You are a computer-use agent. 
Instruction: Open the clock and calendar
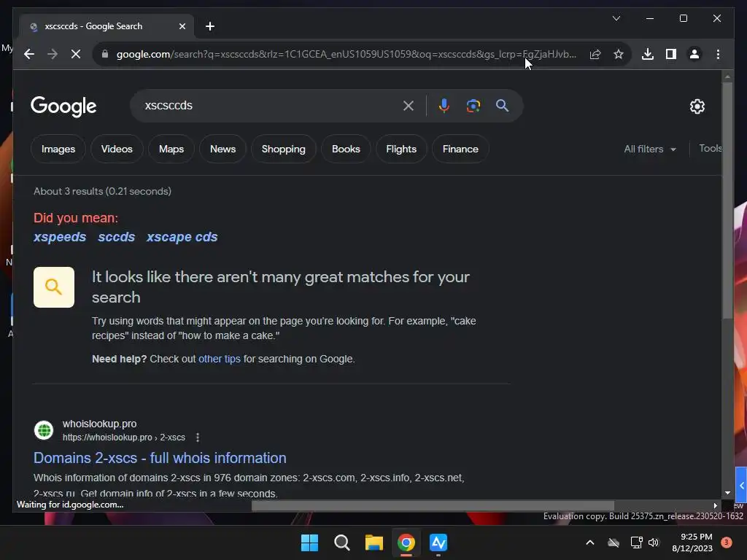click(692, 542)
